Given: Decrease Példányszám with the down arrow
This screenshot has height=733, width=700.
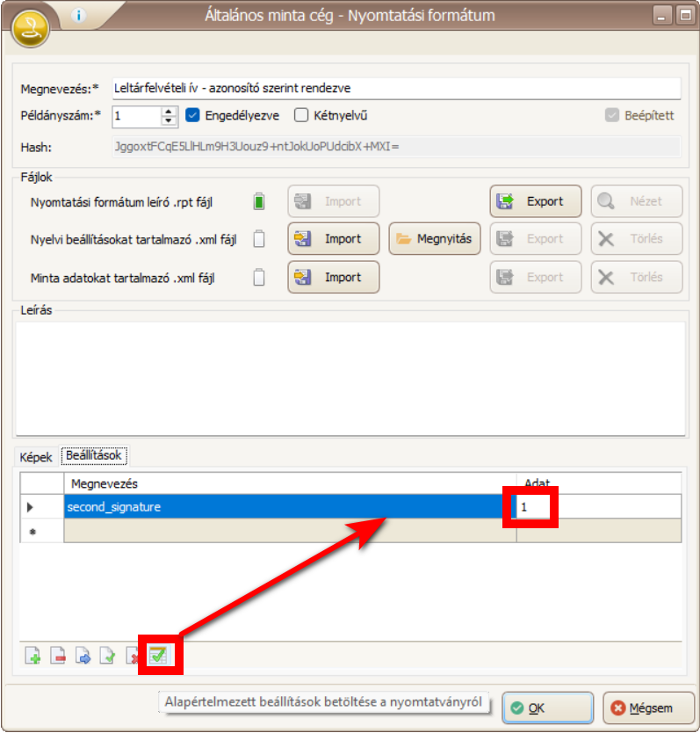Looking at the screenshot, I should click(x=169, y=120).
